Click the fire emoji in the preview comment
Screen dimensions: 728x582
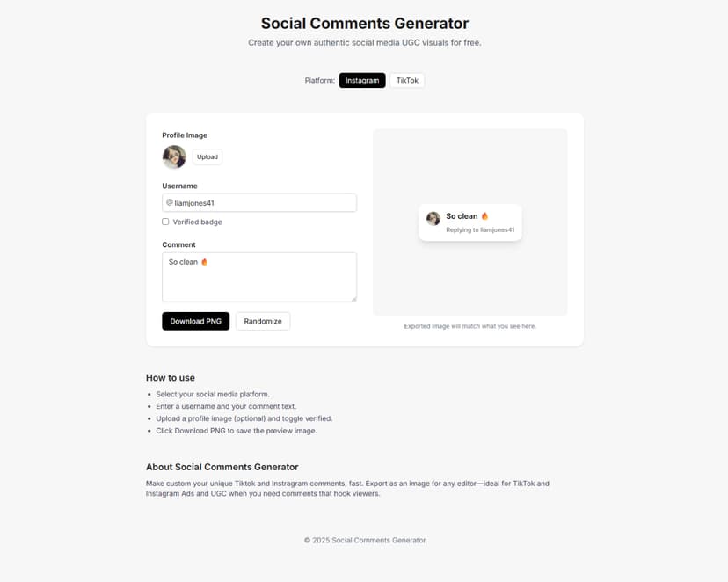(x=484, y=216)
